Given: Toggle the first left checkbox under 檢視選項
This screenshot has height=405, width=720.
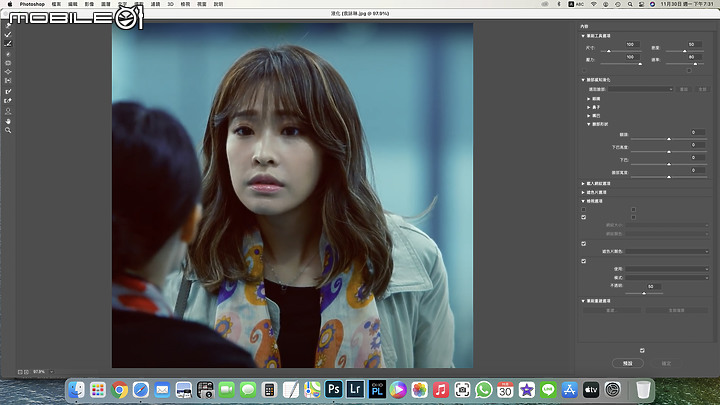Looking at the screenshot, I should click(x=584, y=209).
